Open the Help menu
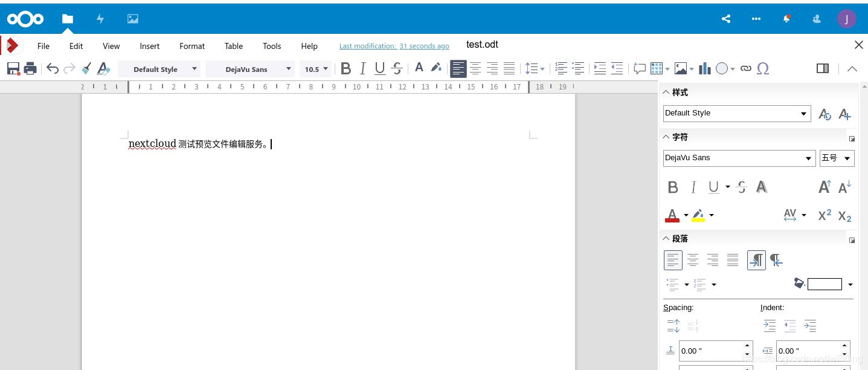 (x=309, y=46)
